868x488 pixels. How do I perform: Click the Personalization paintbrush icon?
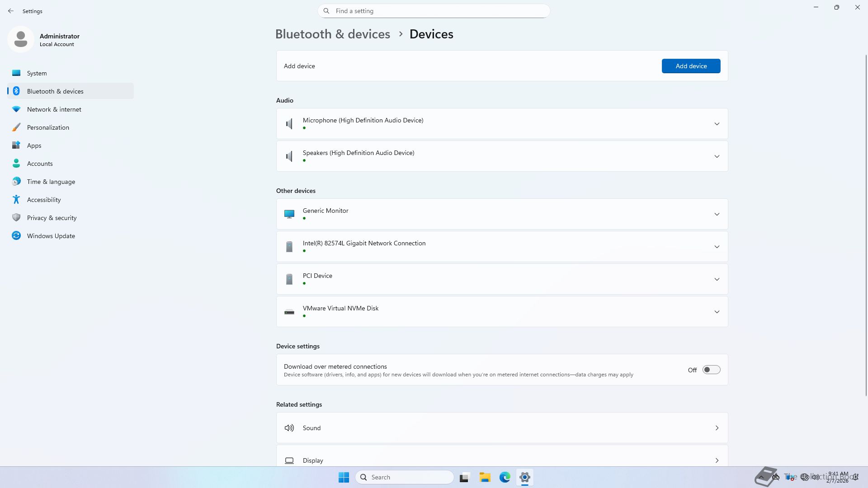click(16, 127)
